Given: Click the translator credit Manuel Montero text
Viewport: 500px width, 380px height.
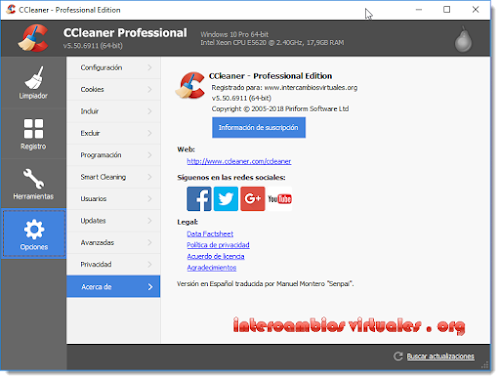Looking at the screenshot, I should (x=265, y=284).
